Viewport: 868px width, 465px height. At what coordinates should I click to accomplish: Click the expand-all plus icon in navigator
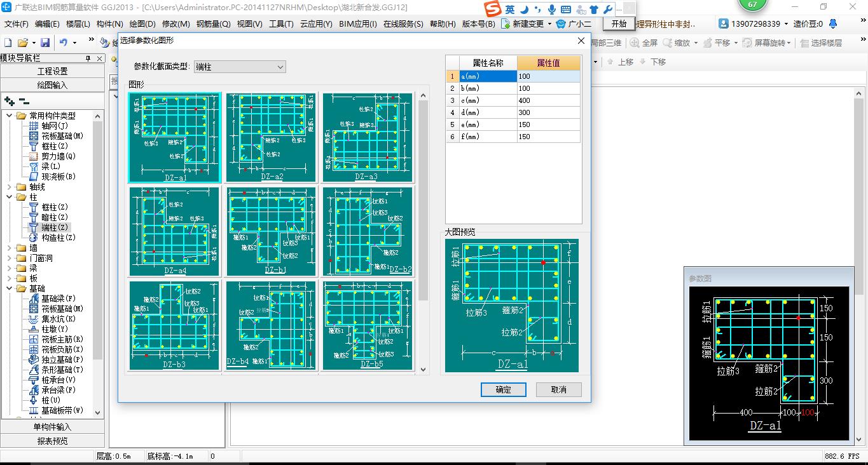[10, 101]
